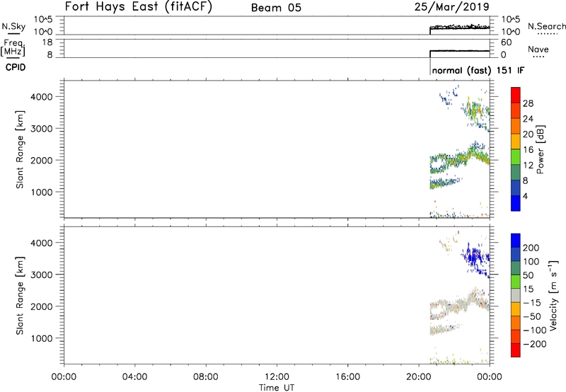Click the 'N.Sky' axis label

[x=13, y=26]
